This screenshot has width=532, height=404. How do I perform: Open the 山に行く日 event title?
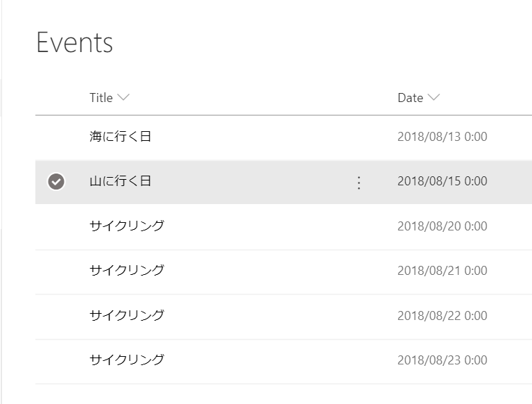tap(120, 181)
